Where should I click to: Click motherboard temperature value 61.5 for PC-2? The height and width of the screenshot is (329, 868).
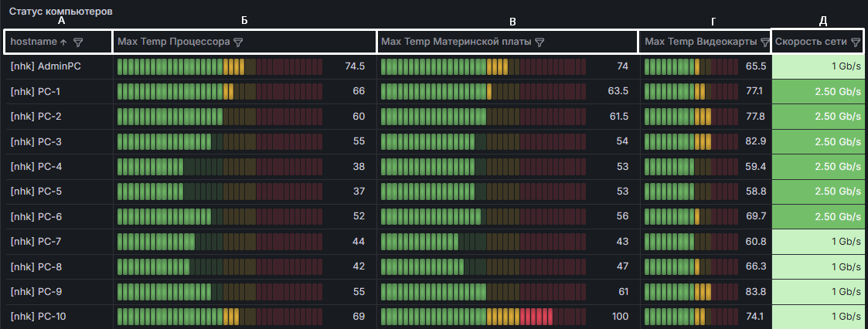click(x=619, y=116)
